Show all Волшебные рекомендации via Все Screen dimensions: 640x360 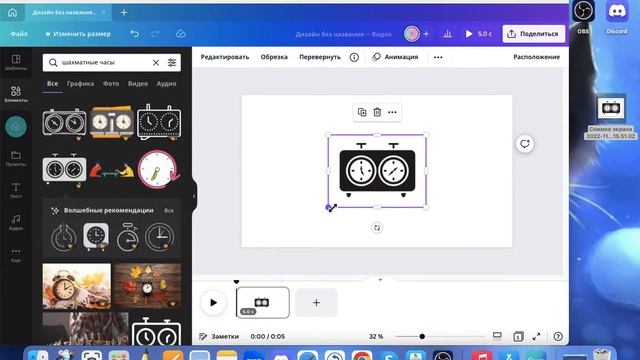coord(169,211)
